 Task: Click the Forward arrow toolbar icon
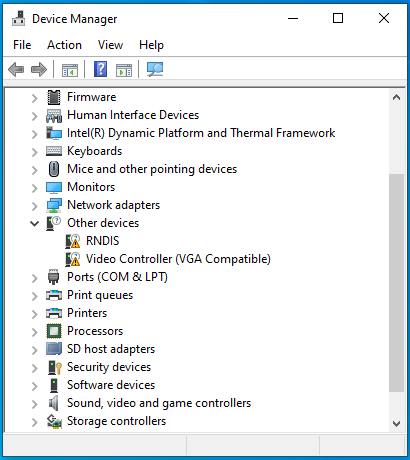click(x=39, y=70)
